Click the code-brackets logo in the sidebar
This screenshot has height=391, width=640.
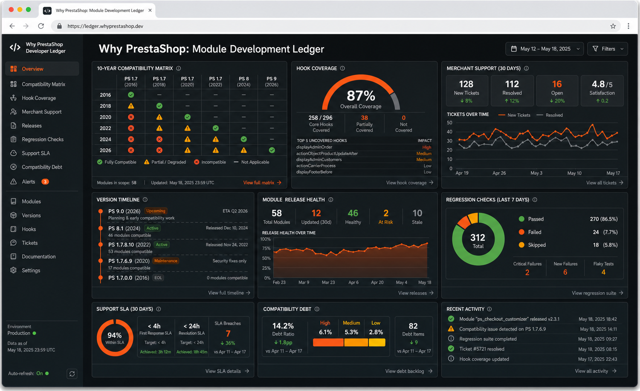[15, 47]
